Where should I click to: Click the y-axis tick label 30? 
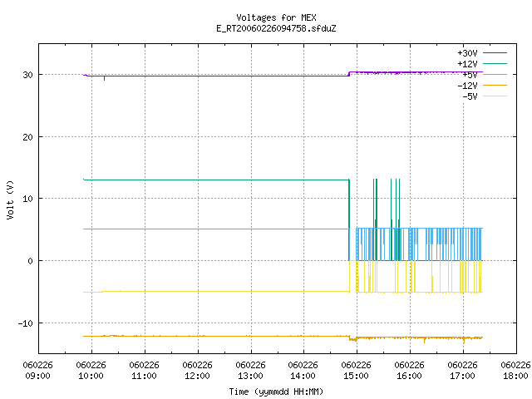click(27, 75)
